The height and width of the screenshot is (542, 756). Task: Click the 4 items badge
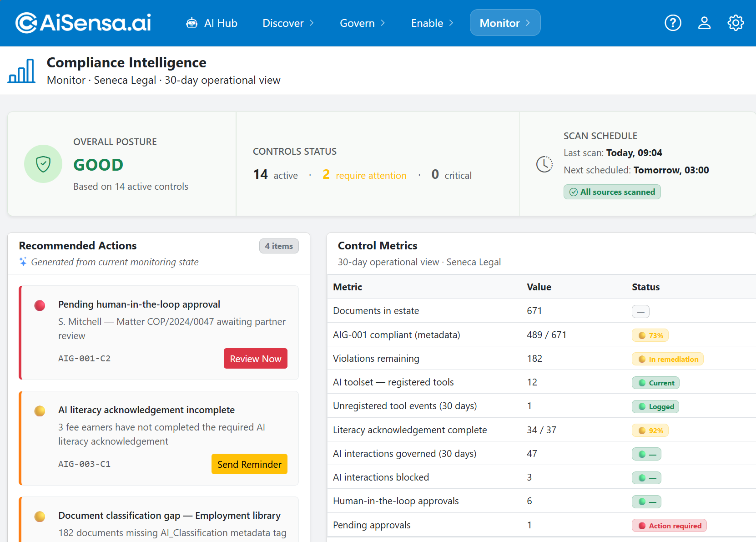point(279,246)
